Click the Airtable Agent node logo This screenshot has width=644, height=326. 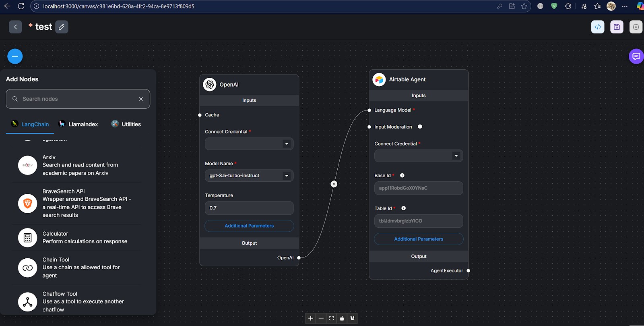379,80
